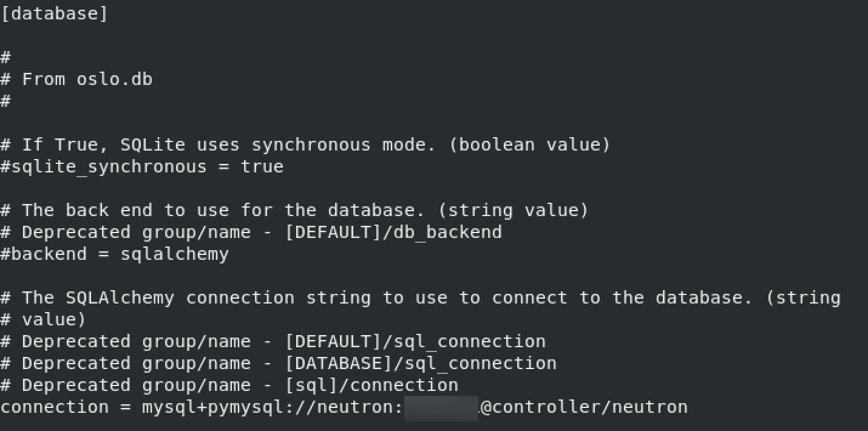Viewport: 868px width, 431px height.
Task: Click the '#backend = sqlalchemy' line
Action: pos(115,254)
